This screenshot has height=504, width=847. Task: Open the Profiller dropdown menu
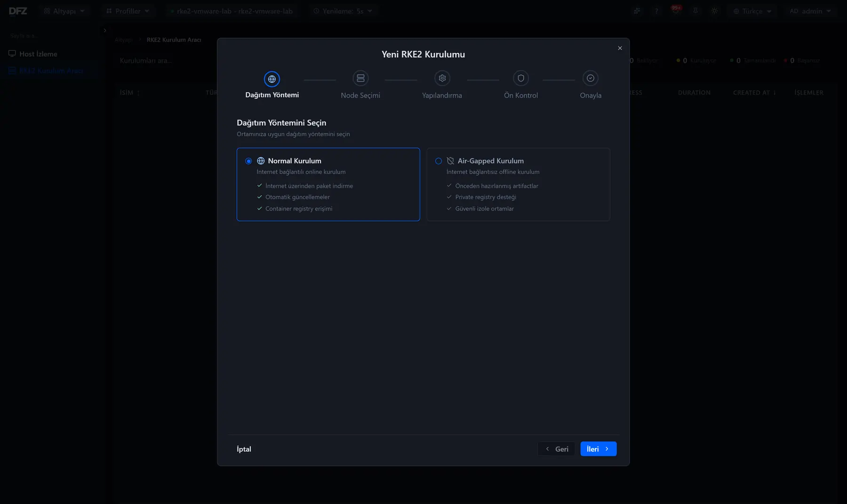tap(128, 11)
